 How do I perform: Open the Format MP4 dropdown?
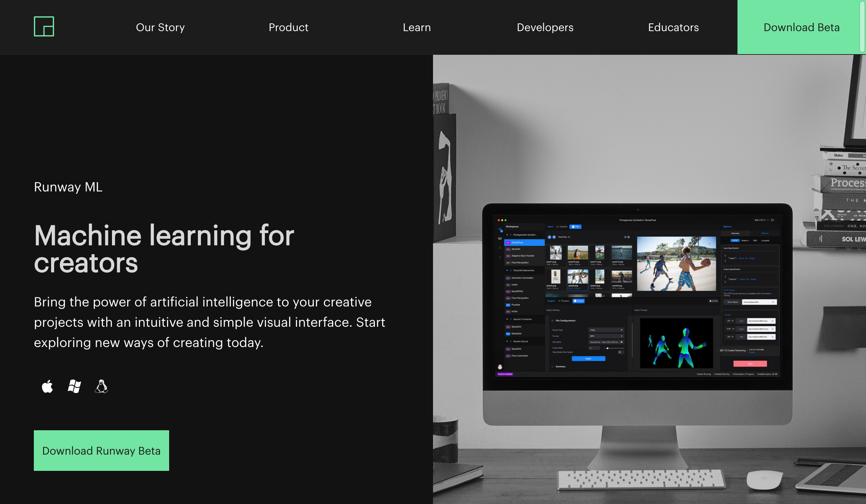(x=606, y=336)
